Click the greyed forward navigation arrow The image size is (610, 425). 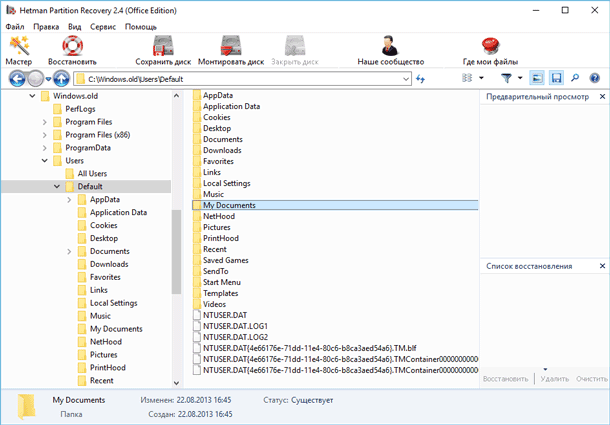tap(35, 79)
